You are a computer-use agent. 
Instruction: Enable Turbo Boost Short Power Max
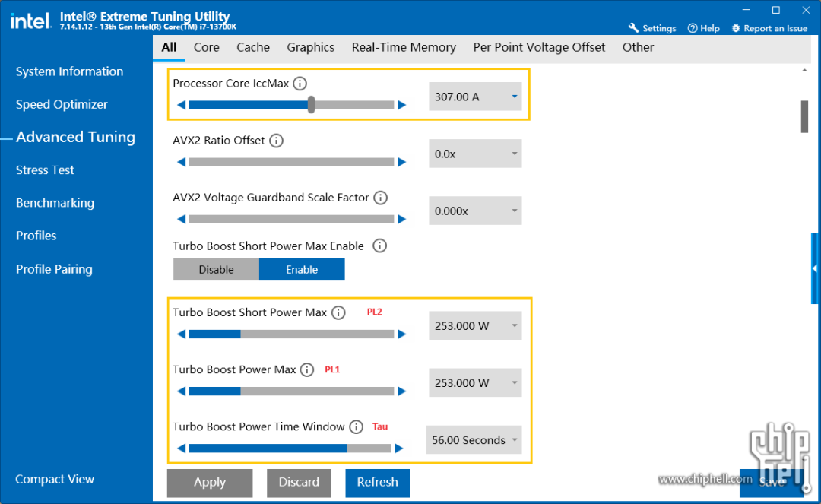(302, 270)
